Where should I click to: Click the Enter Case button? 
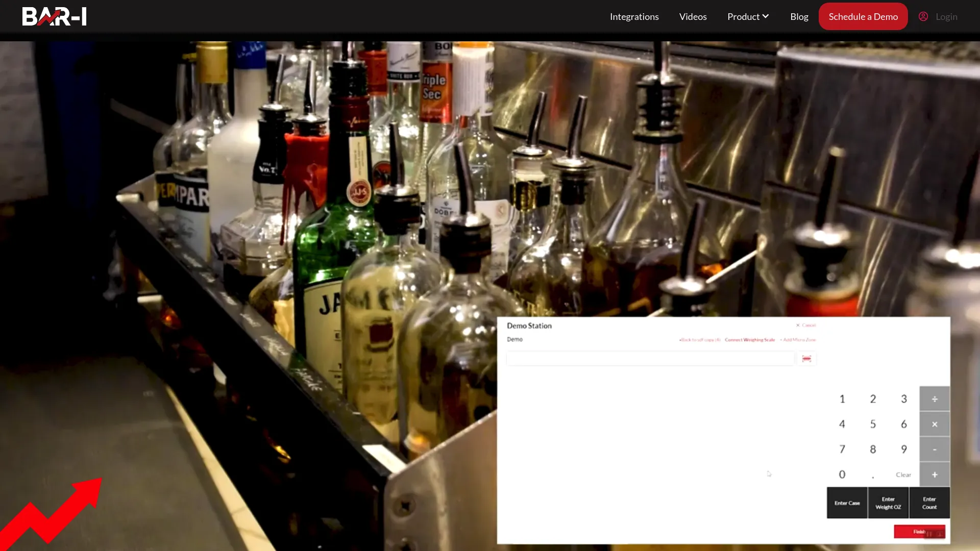pyautogui.click(x=847, y=503)
